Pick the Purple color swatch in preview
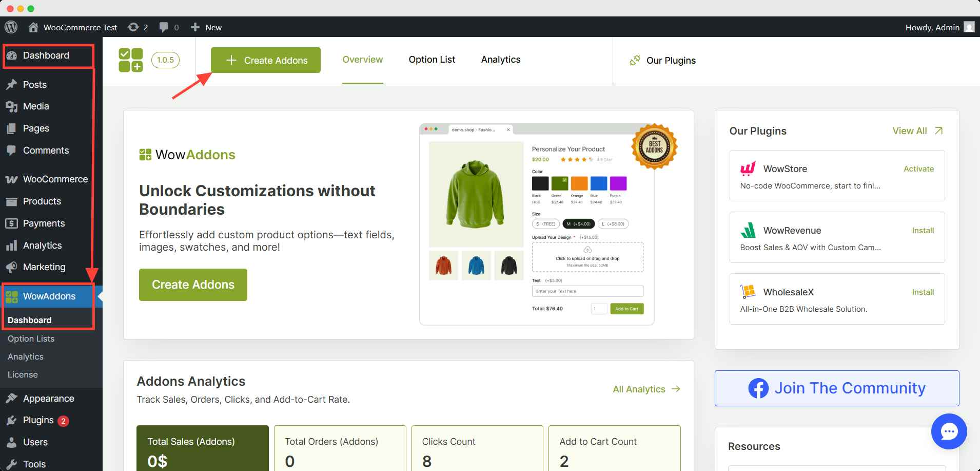 click(618, 183)
